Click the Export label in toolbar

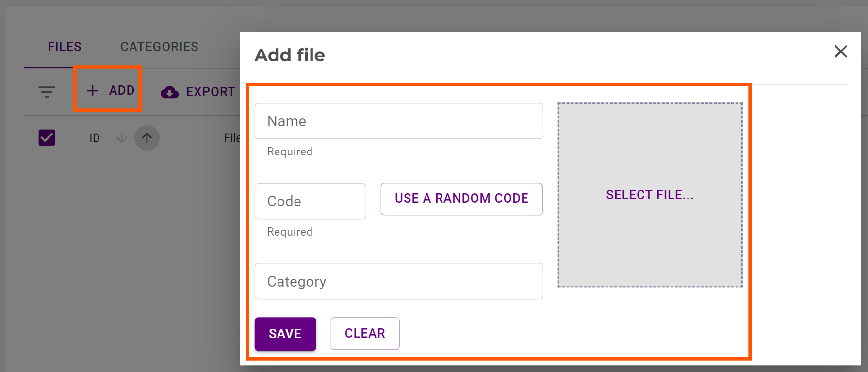pyautogui.click(x=211, y=92)
